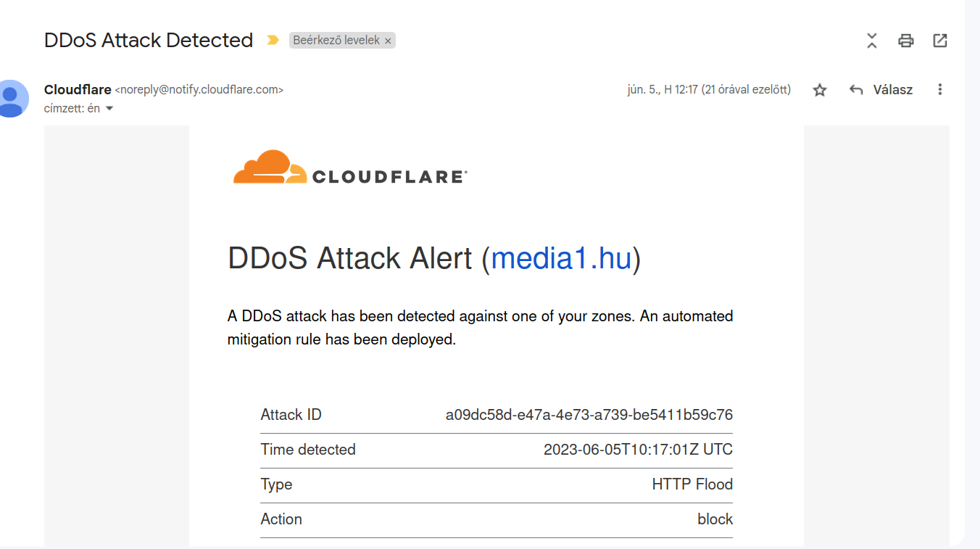Viewport: 980px width, 549px height.
Task: Click the HTTP Flood type value
Action: 692,484
